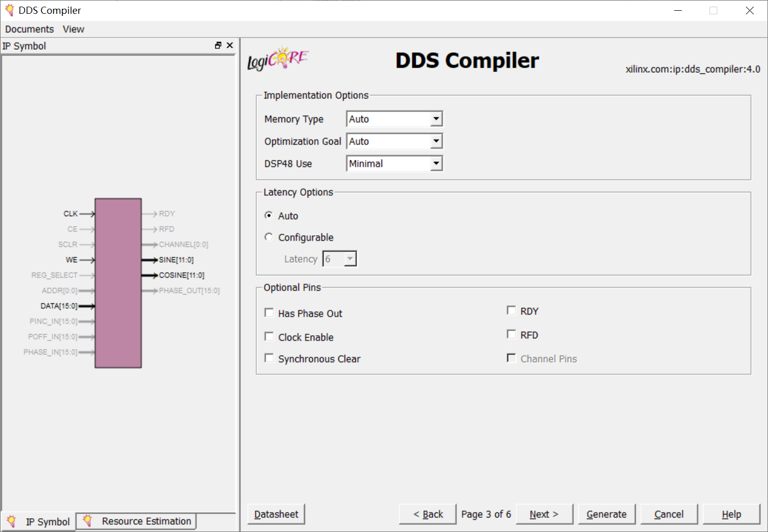Click the CLK pin label

click(71, 214)
